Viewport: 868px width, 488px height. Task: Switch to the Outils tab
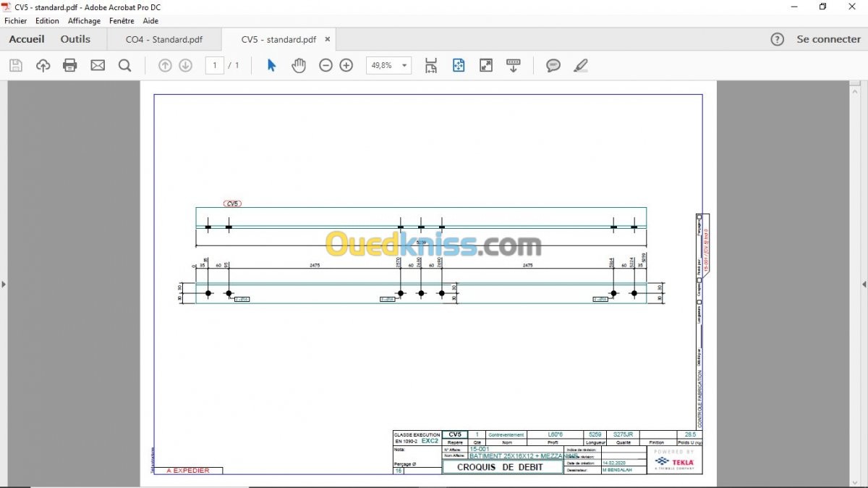pyautogui.click(x=75, y=39)
